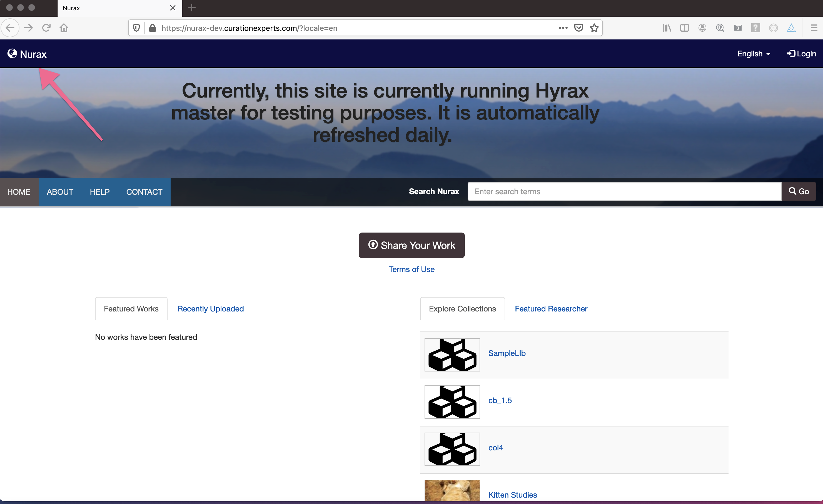Open the English language dropdown
Image resolution: width=823 pixels, height=504 pixels.
point(754,53)
